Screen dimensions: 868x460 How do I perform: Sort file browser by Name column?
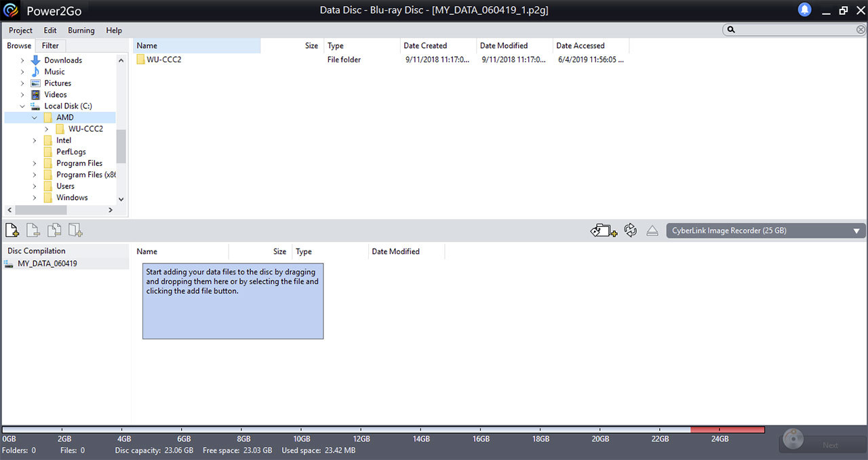pos(197,45)
